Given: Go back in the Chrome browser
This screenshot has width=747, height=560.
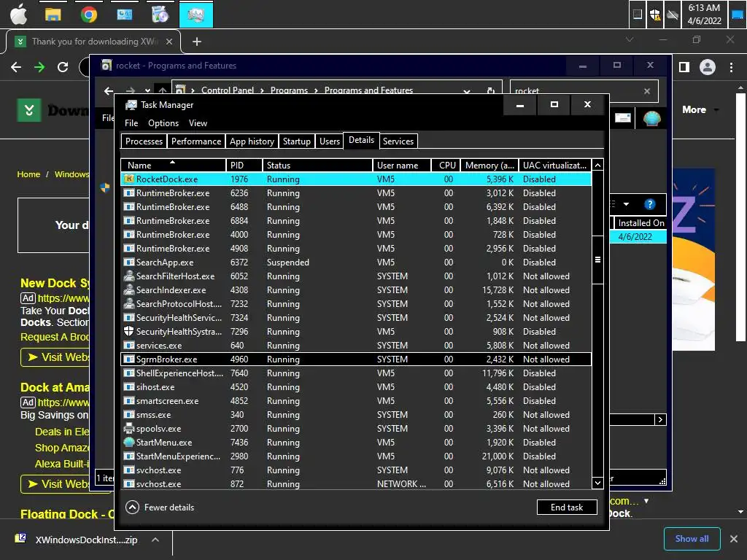Looking at the screenshot, I should coord(16,67).
